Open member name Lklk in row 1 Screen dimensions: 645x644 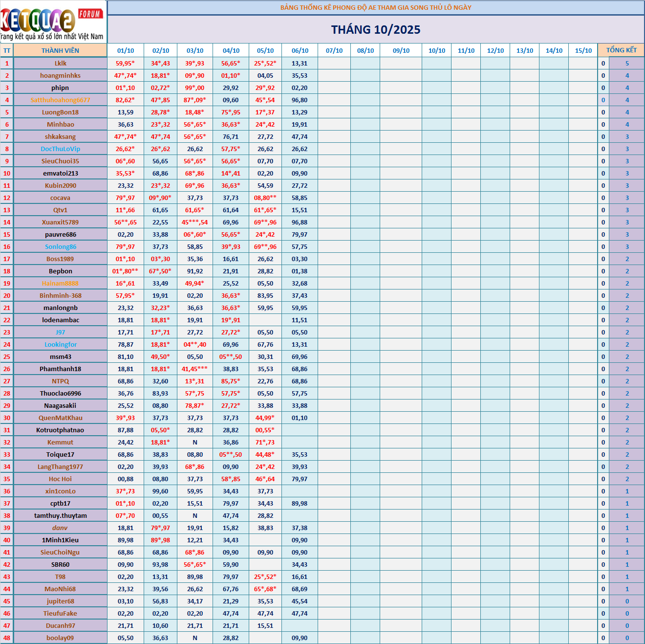click(61, 64)
